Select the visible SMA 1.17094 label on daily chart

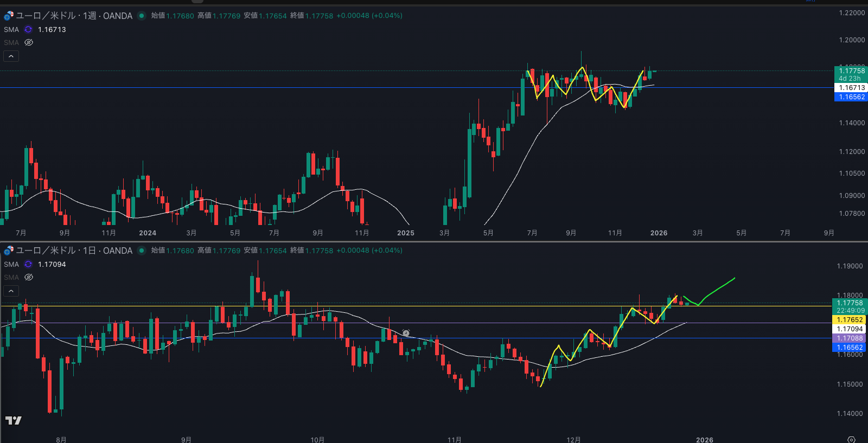11,264
